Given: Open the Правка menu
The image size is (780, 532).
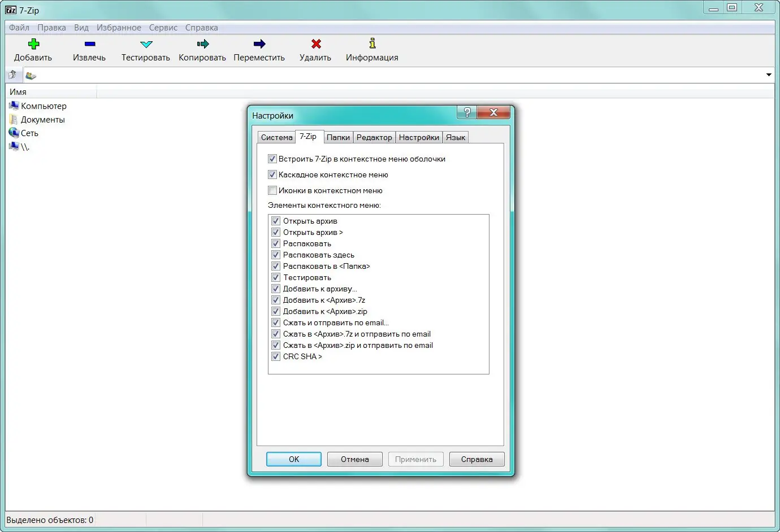Looking at the screenshot, I should [x=51, y=27].
